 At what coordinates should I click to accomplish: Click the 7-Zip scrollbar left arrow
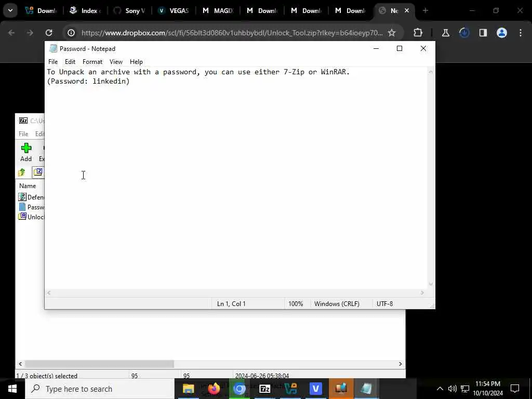click(20, 364)
